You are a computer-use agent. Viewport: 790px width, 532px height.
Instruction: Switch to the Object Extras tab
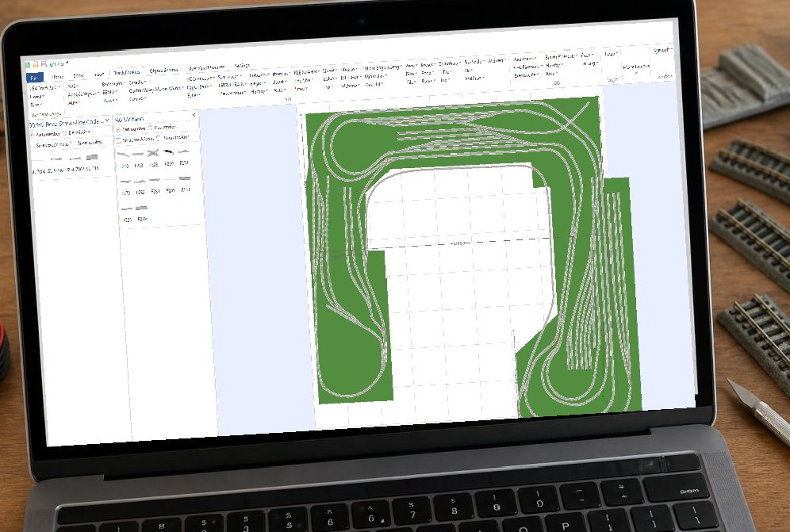[163, 71]
